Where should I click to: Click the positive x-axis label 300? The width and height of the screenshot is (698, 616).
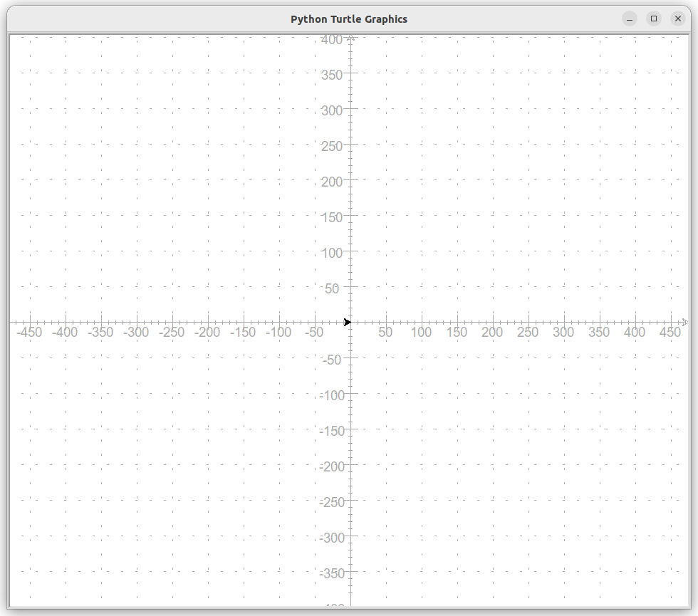pos(563,332)
